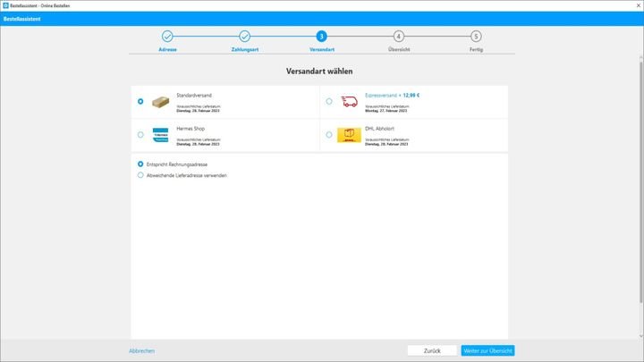
Task: Click the Hermes Shop label text
Action: point(191,129)
